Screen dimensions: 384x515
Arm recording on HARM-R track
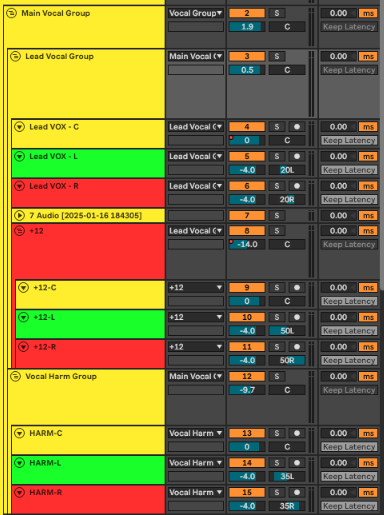(297, 492)
